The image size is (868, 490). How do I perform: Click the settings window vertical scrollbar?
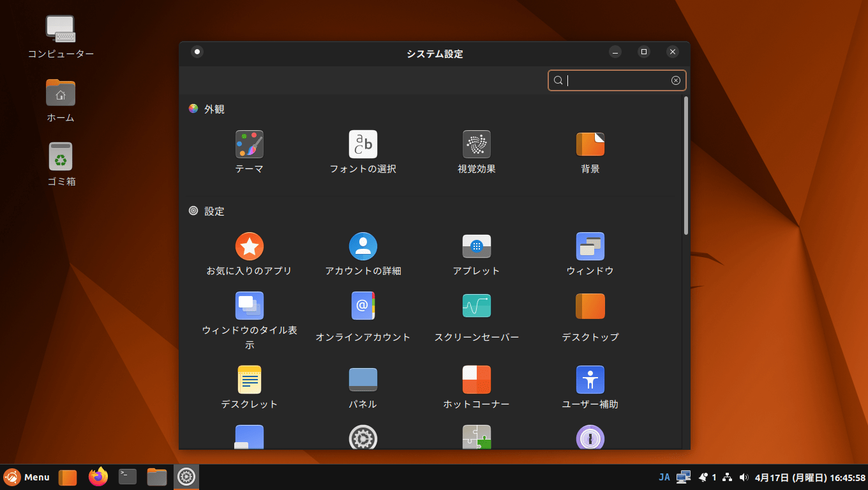(x=686, y=166)
